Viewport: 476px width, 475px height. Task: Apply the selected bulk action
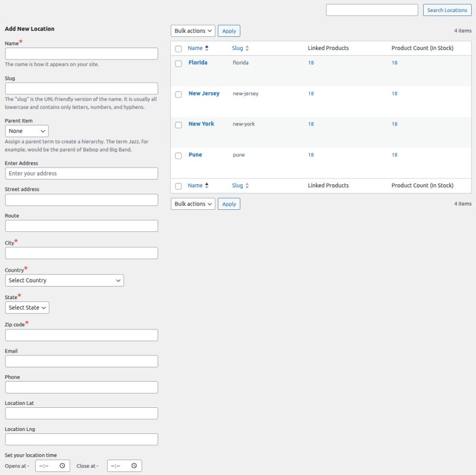click(228, 30)
